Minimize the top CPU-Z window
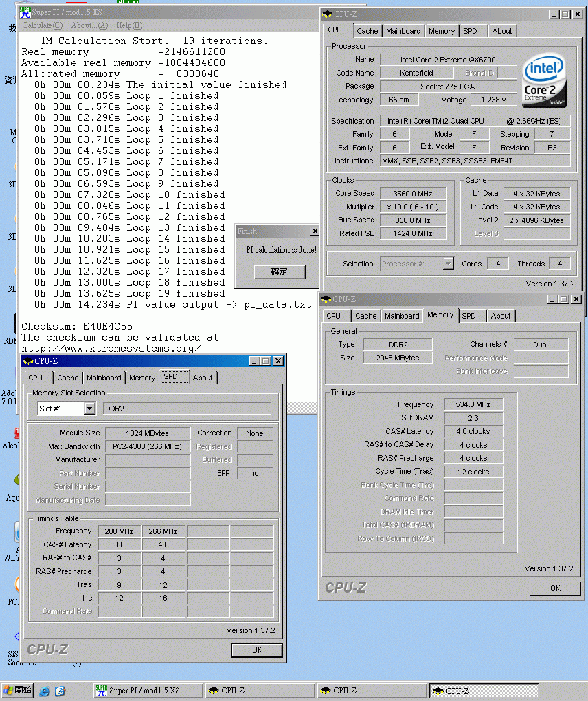This screenshot has height=701, width=588. click(x=554, y=14)
